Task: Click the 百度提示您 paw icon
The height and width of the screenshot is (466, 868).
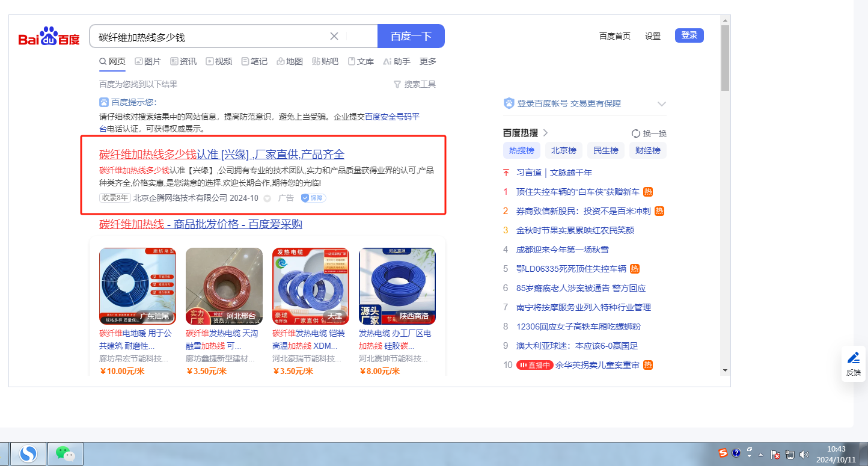Action: coord(104,102)
